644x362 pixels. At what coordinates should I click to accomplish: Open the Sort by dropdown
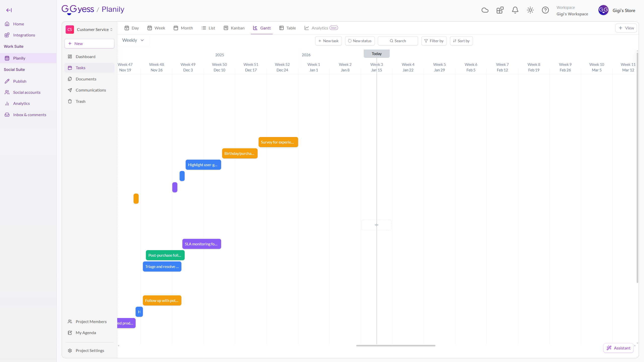tap(461, 41)
